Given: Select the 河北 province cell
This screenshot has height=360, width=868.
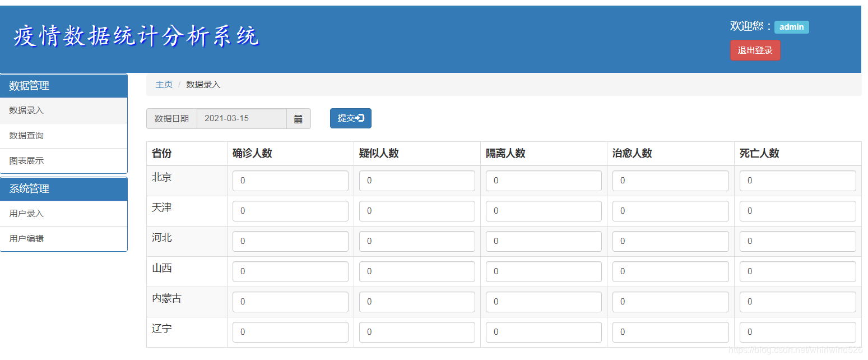Looking at the screenshot, I should tap(187, 242).
